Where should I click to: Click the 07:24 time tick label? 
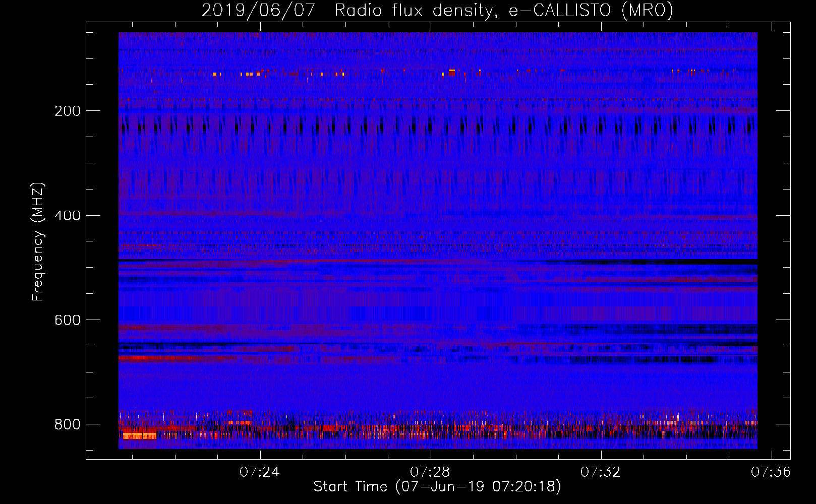[x=259, y=472]
